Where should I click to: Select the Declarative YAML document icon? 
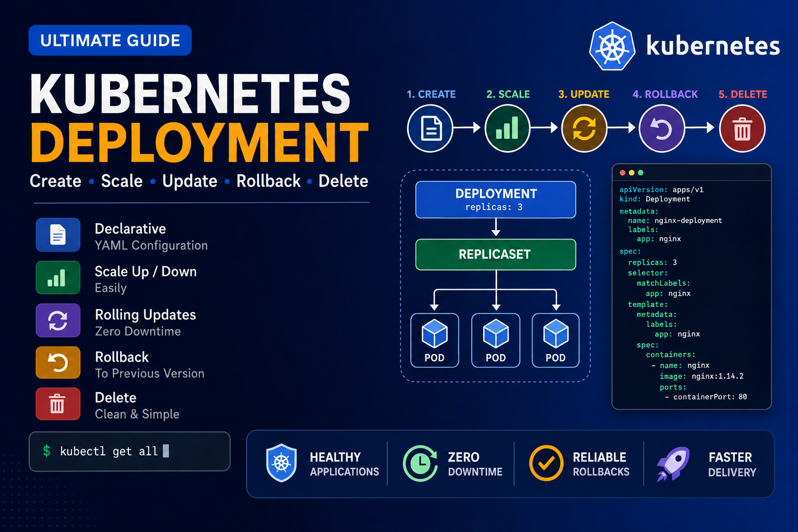[58, 235]
